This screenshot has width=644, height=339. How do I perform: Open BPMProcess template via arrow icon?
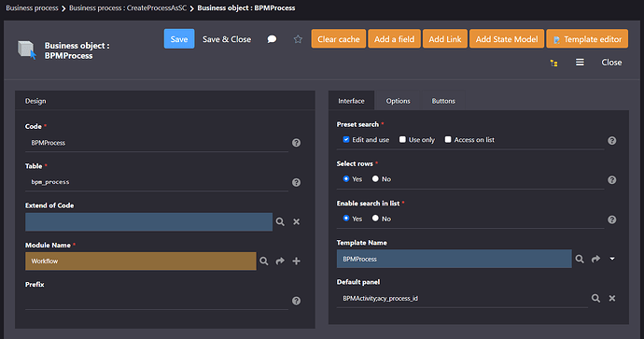(x=595, y=259)
